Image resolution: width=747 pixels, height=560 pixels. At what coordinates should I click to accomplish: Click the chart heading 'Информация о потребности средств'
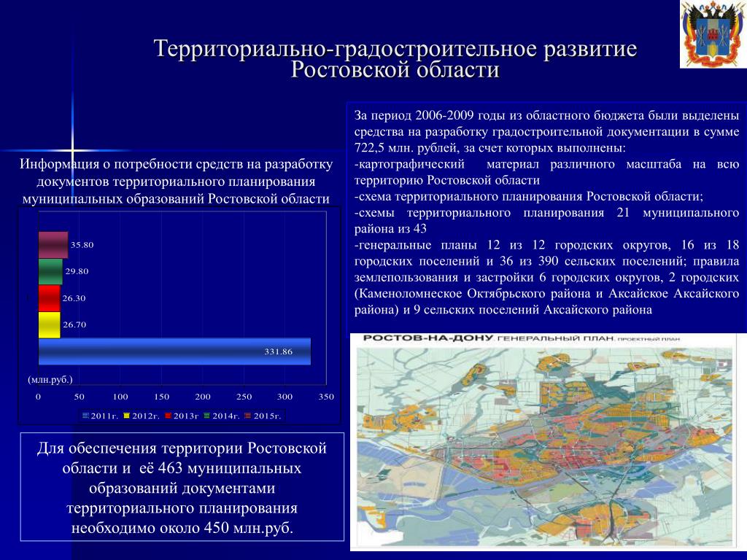(131, 164)
